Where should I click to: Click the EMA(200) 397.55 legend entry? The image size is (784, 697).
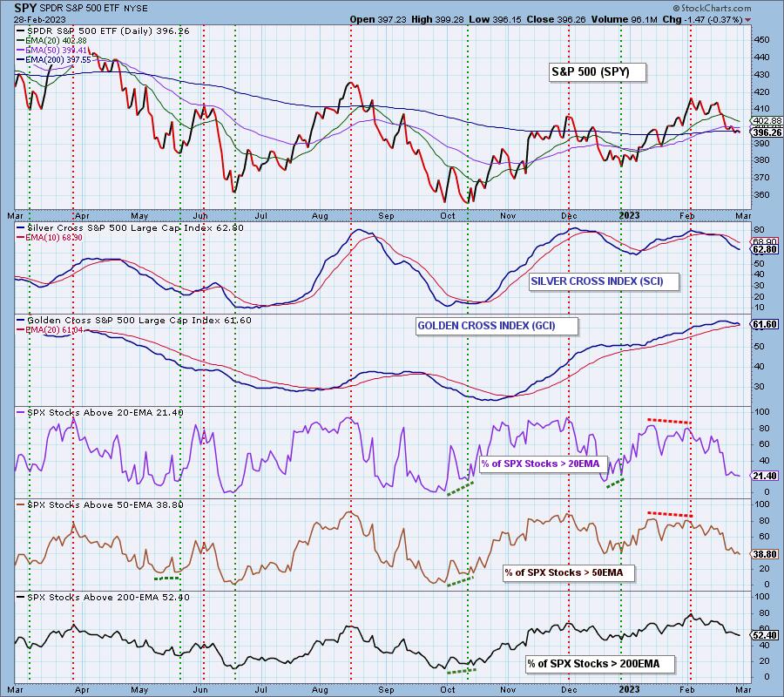54,59
